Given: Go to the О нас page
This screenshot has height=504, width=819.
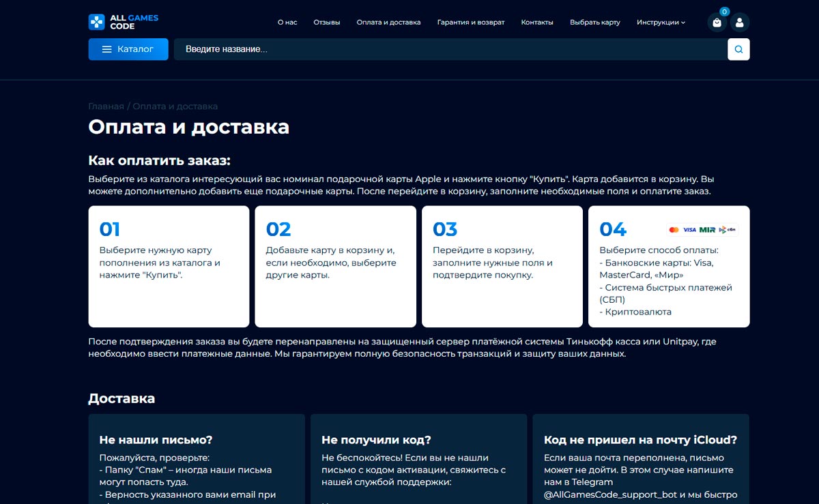Looking at the screenshot, I should (x=287, y=23).
